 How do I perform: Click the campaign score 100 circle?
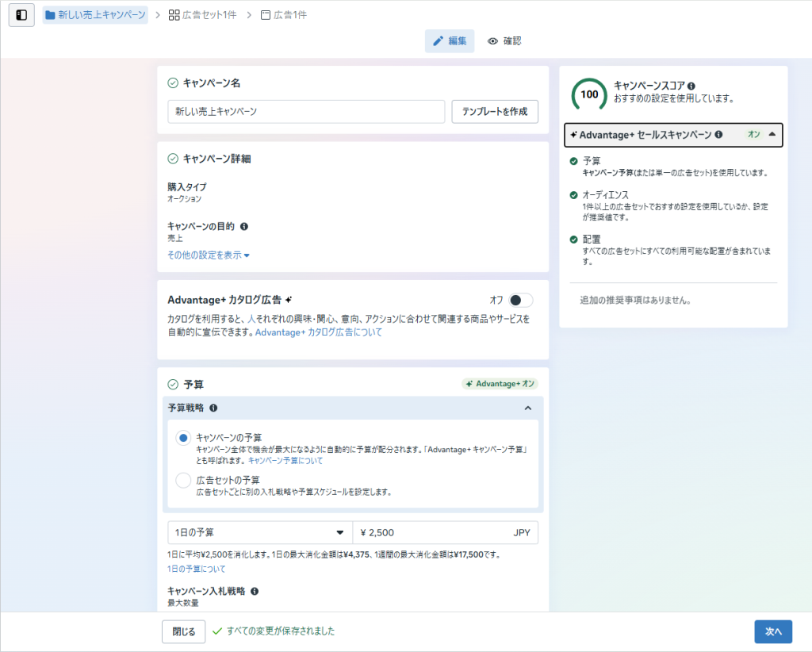click(589, 94)
